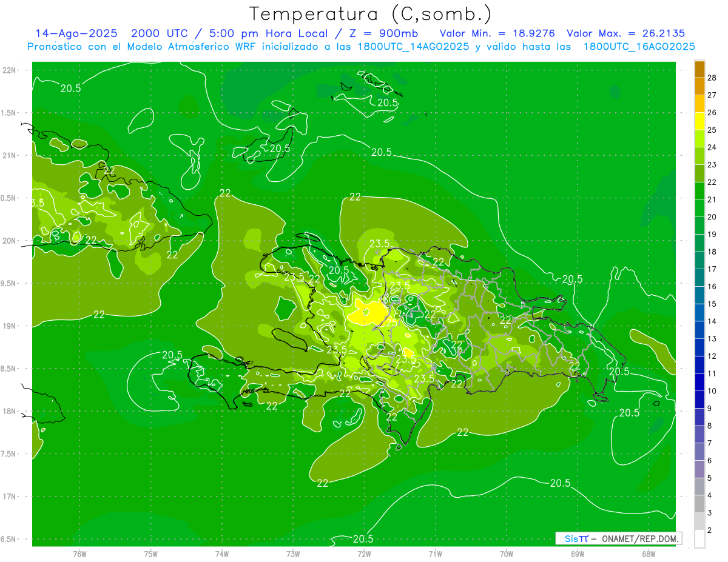Click the "Valor Min. = 18.9276" readout
The image size is (728, 562).
[x=497, y=34]
